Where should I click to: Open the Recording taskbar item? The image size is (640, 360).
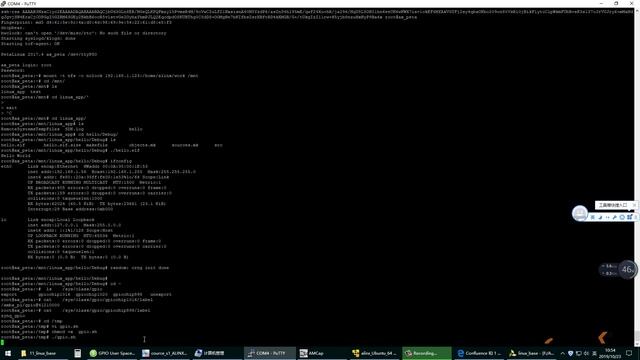tap(427, 353)
